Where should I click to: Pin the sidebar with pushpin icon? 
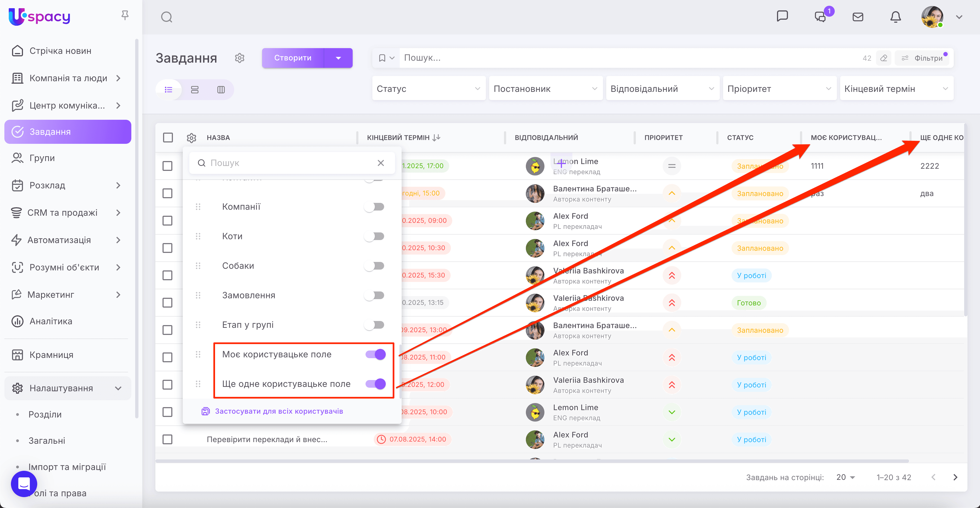[x=125, y=15]
